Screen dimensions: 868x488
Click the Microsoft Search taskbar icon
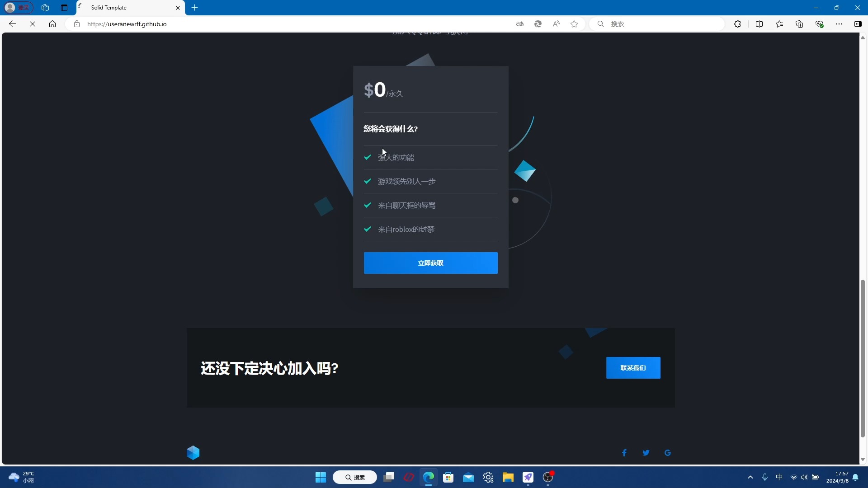coord(355,477)
